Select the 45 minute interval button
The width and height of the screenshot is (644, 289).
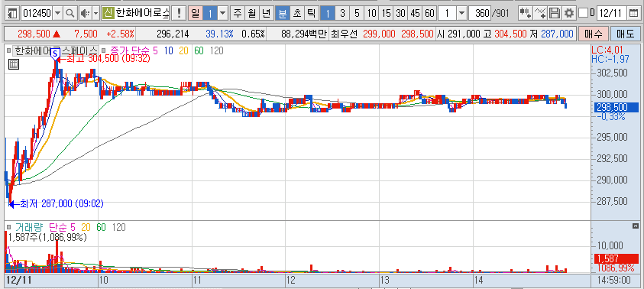[x=415, y=14]
